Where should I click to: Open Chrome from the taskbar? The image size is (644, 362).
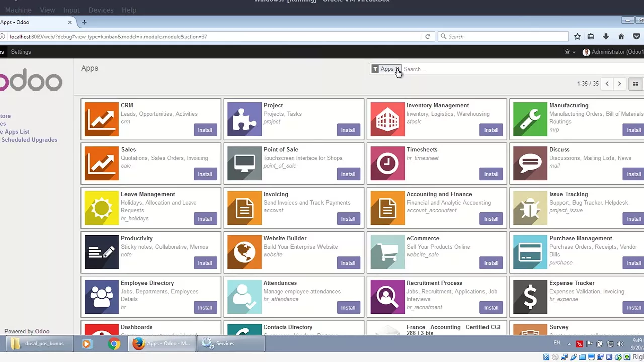114,344
